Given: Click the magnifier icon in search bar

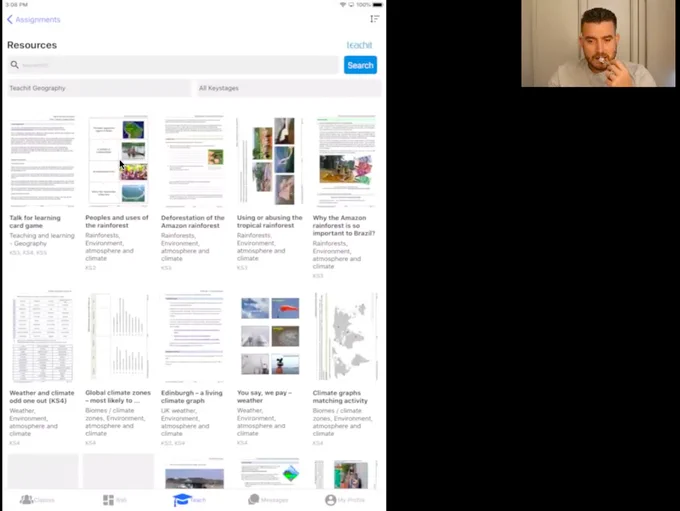Looking at the screenshot, I should pos(14,65).
